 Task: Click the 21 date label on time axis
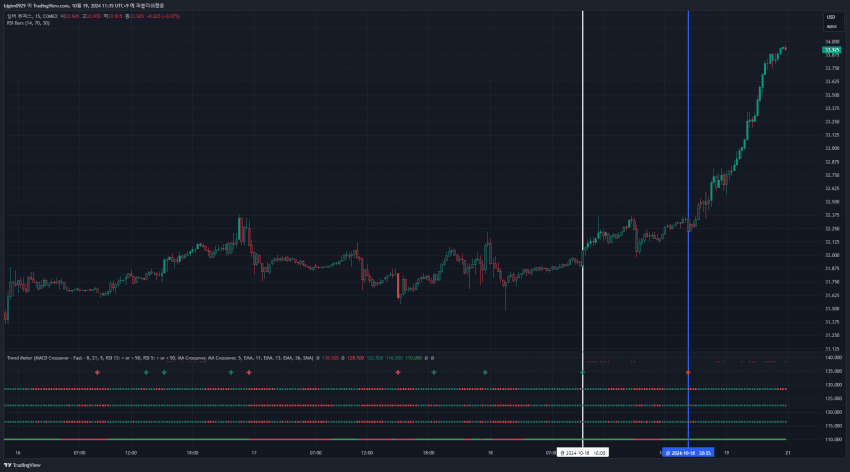click(787, 452)
